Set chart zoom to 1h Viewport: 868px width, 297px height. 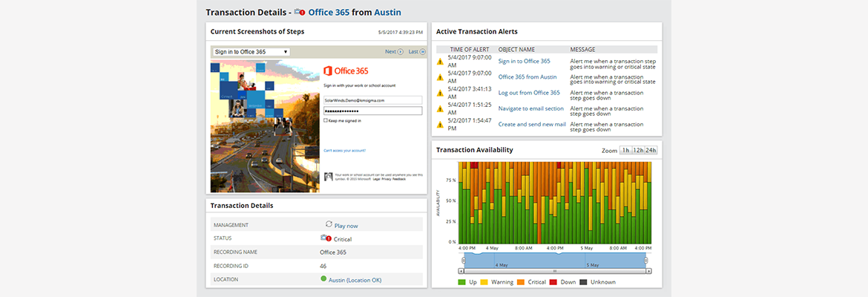(625, 150)
